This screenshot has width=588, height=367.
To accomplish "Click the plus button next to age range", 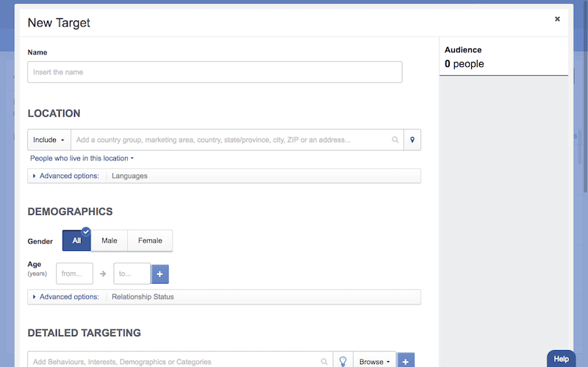I will 160,274.
